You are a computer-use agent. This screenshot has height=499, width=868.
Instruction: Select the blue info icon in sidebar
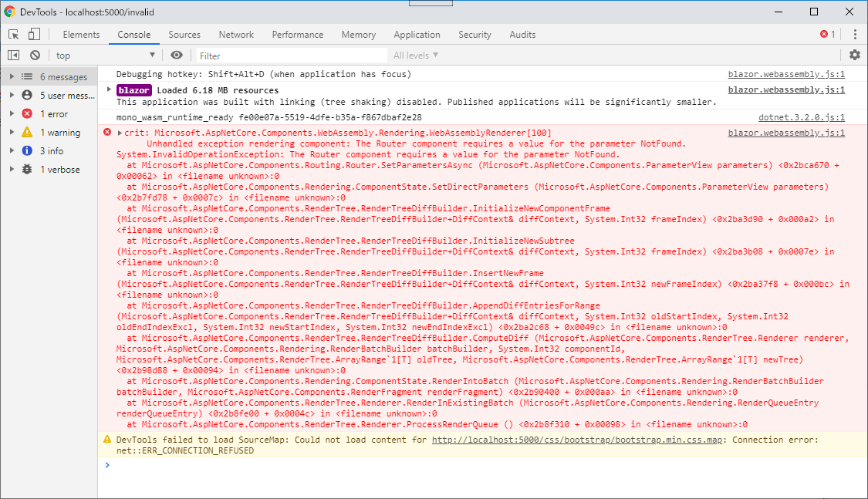pyautogui.click(x=26, y=150)
